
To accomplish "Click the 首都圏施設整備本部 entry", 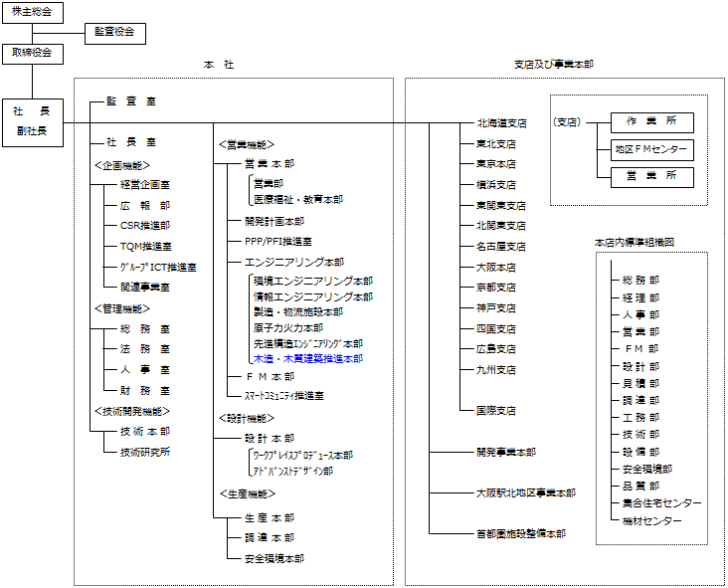I will pyautogui.click(x=520, y=534).
